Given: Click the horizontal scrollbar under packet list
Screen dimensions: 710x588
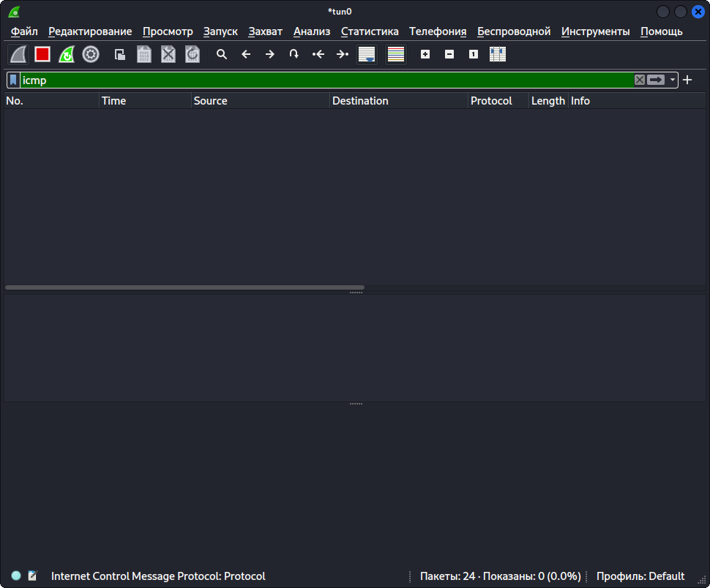Looking at the screenshot, I should click(x=184, y=287).
